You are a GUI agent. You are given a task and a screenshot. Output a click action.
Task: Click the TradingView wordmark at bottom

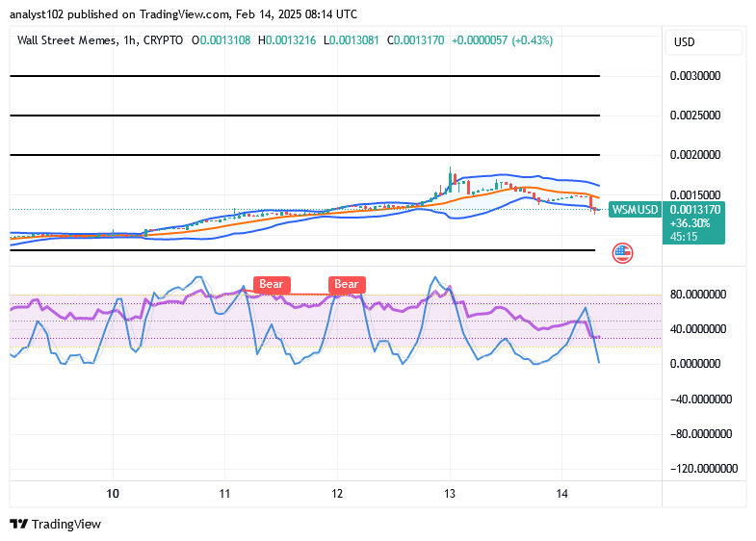pyautogui.click(x=66, y=524)
